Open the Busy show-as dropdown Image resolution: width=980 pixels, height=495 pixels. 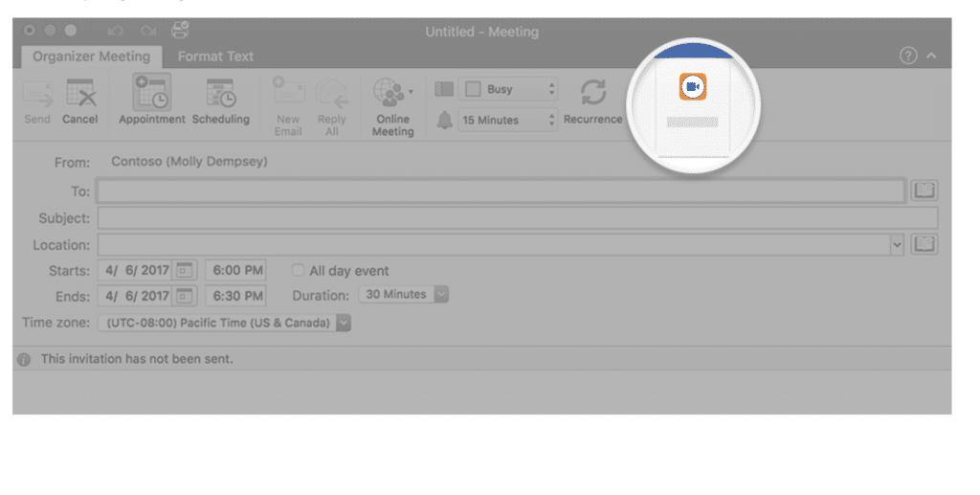point(508,89)
